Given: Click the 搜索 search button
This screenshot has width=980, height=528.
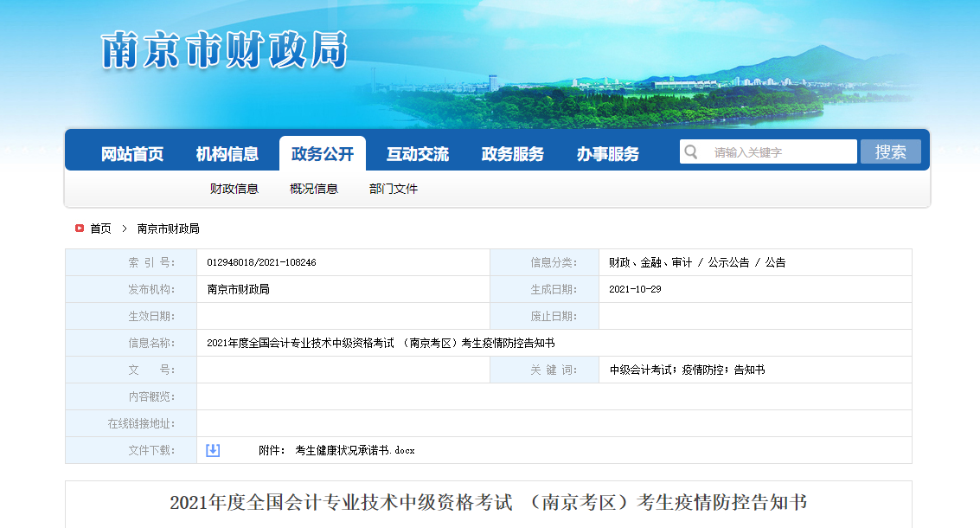Looking at the screenshot, I should coord(891,151).
